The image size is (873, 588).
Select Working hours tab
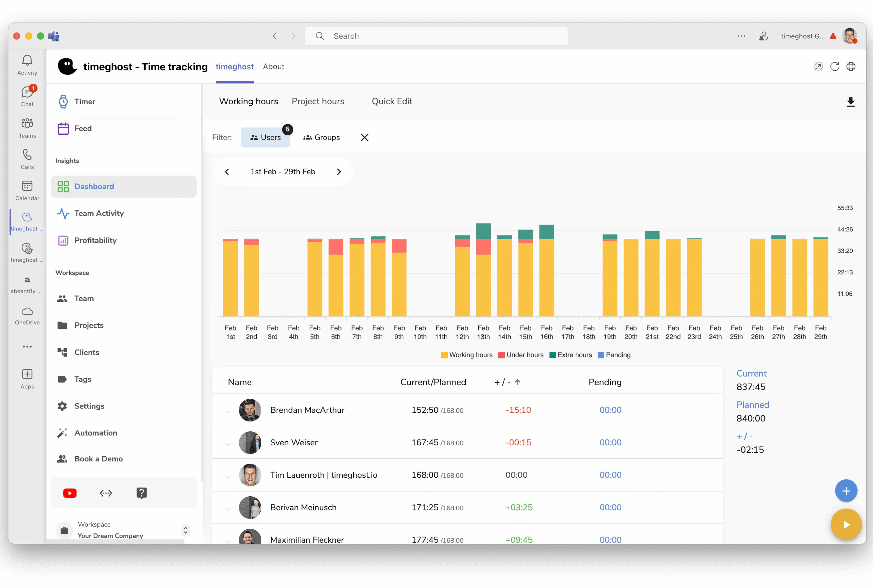[x=249, y=101]
